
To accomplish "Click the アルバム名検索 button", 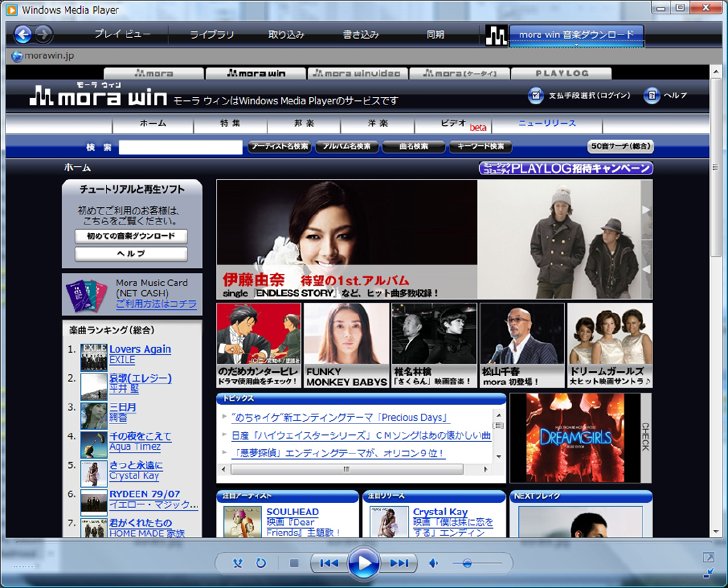I will 346,147.
